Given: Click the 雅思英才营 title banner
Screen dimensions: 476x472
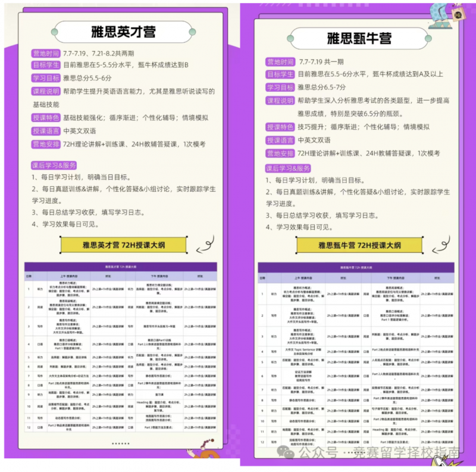Looking at the screenshot, I should pyautogui.click(x=123, y=32).
